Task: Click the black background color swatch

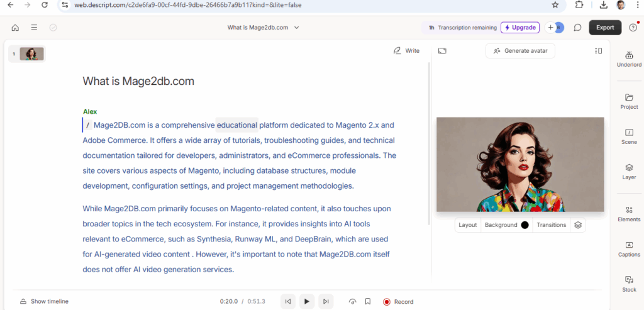Action: 525,225
